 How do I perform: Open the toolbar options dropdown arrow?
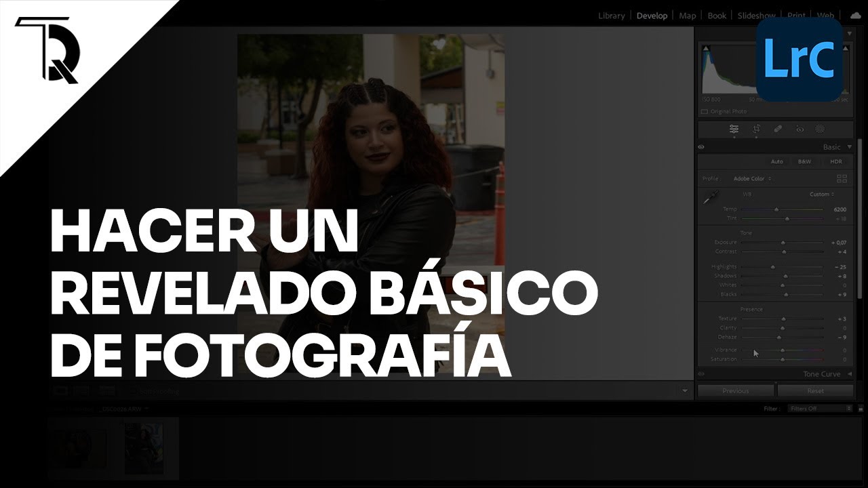[685, 391]
